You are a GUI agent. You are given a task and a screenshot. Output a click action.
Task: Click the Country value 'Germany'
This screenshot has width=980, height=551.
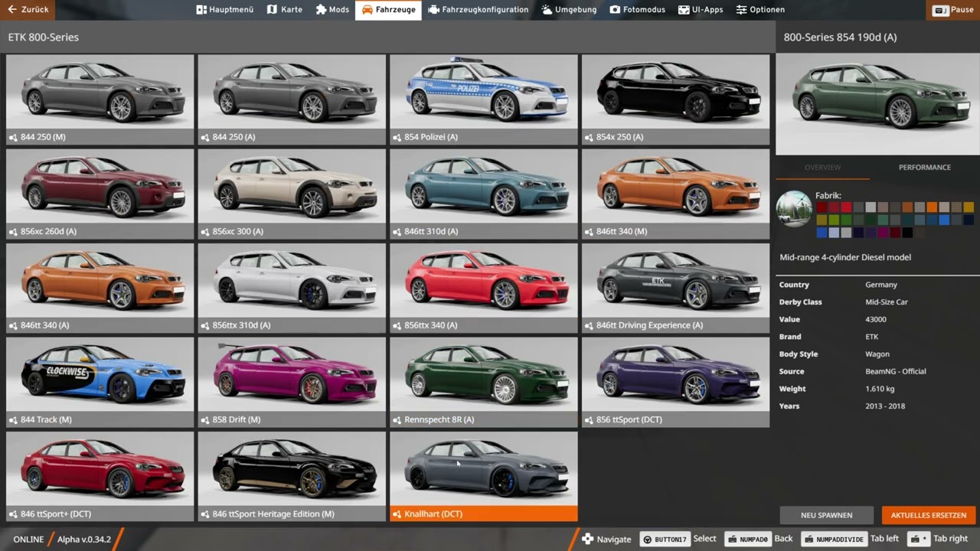(881, 285)
